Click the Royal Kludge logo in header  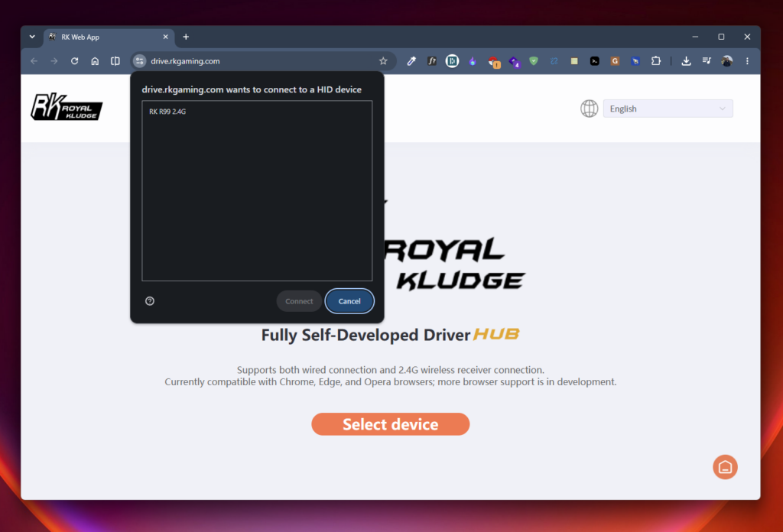[x=67, y=107]
